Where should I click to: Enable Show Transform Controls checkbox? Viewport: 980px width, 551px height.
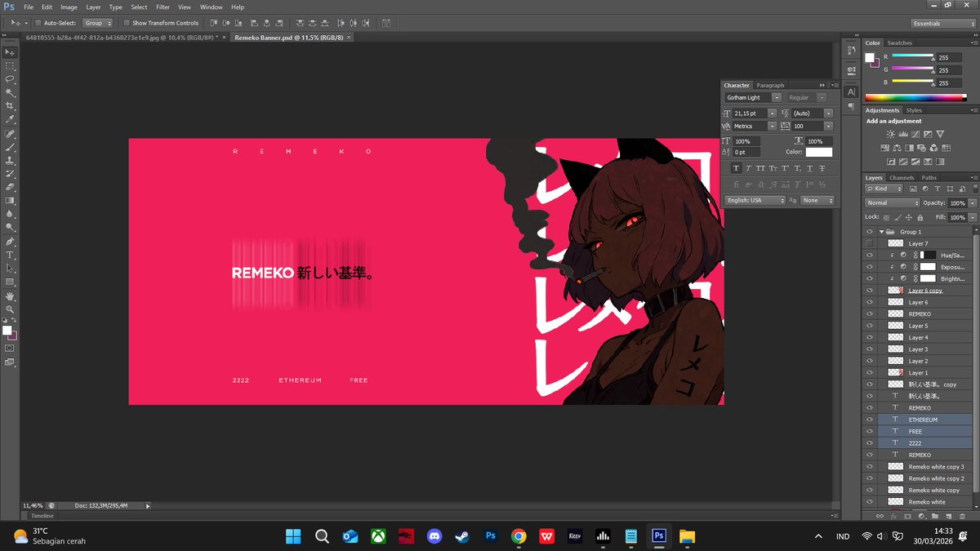127,23
